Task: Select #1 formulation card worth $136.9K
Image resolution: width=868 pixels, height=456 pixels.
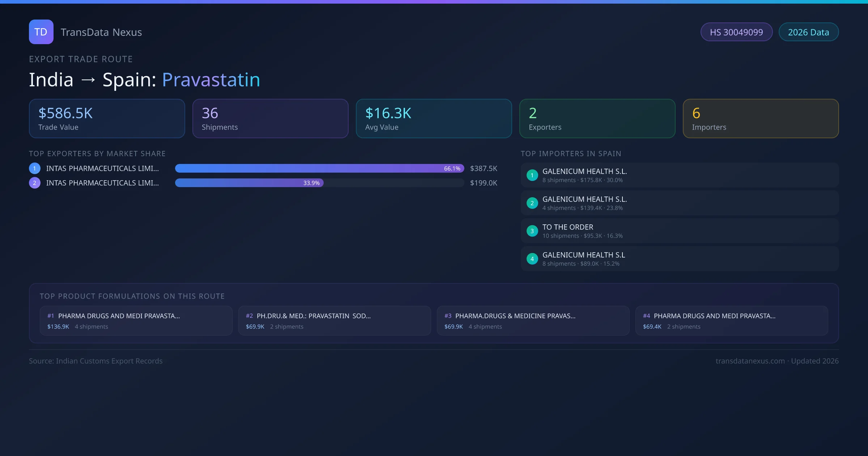Action: 136,321
